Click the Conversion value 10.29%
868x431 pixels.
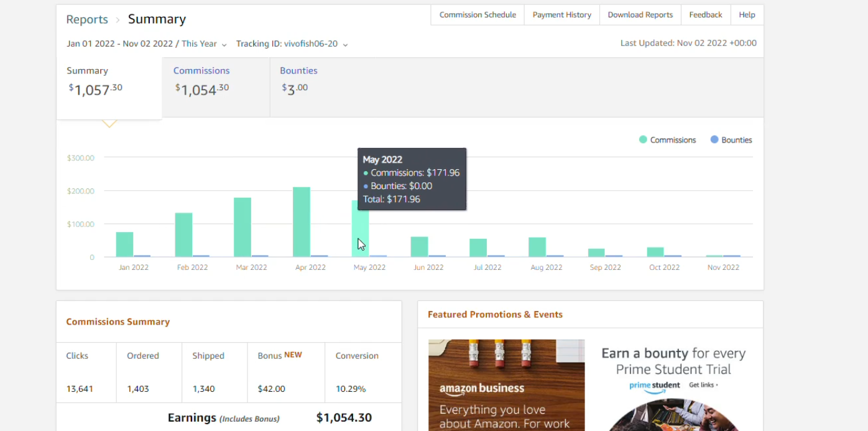tap(351, 389)
